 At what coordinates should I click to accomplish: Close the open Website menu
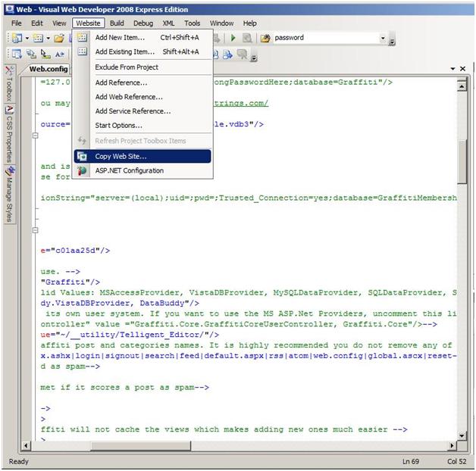pyautogui.click(x=89, y=23)
